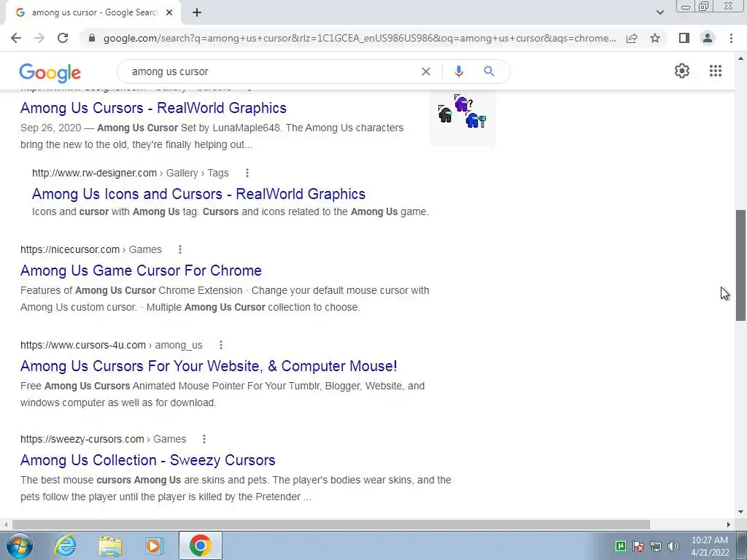The image size is (747, 560).
Task: Click the Google logo
Action: coord(50,72)
